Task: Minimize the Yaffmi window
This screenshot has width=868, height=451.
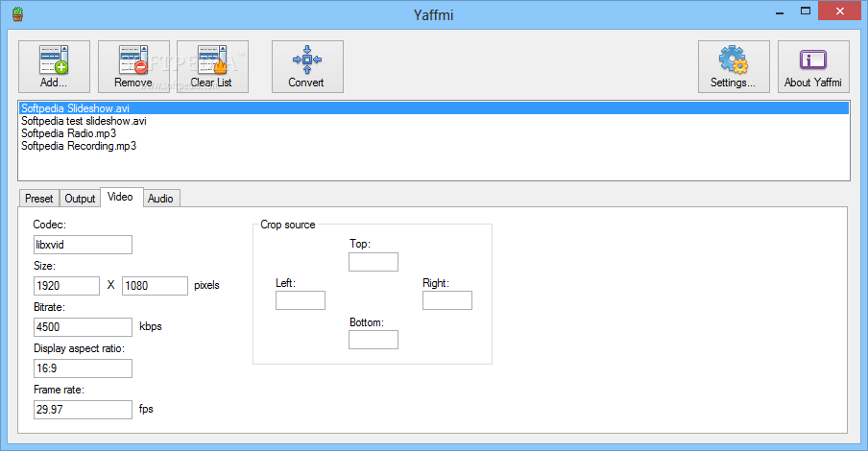Action: [780, 12]
